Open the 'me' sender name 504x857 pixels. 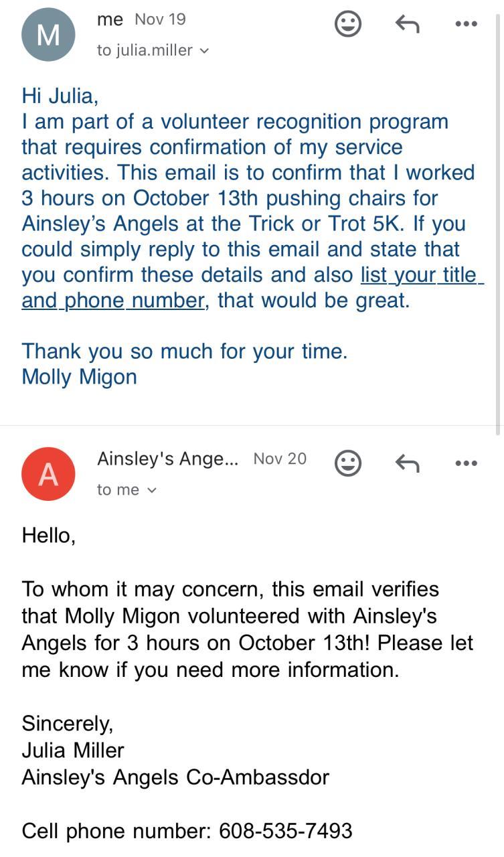coord(110,19)
